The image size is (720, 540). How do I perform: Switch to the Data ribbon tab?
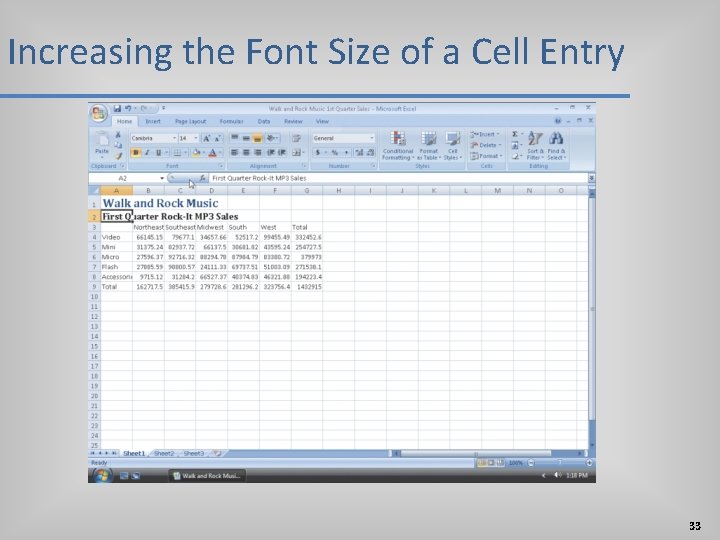coord(264,122)
